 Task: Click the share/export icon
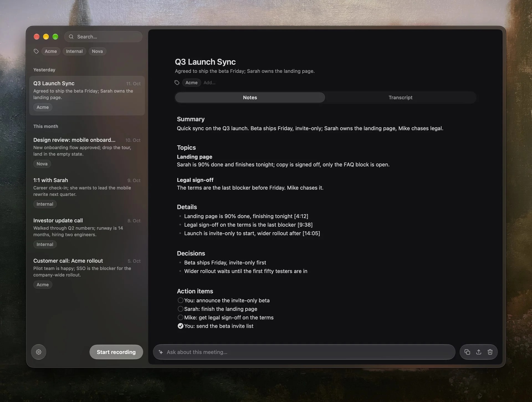point(479,352)
